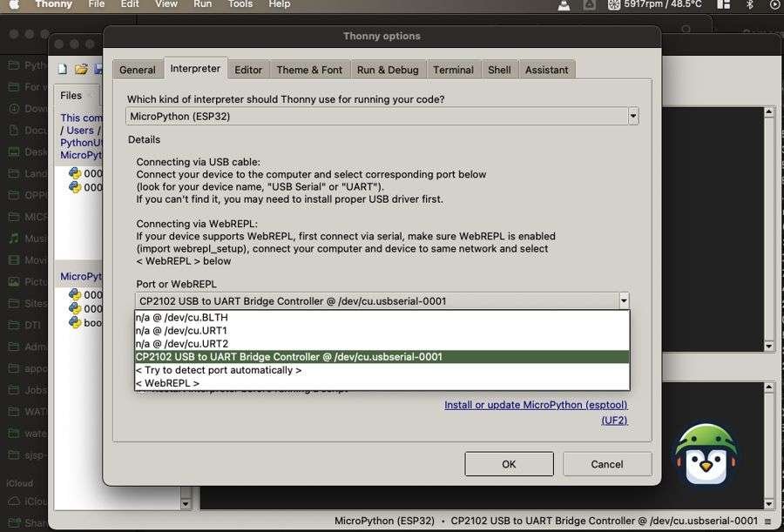The image size is (784, 532).
Task: Open the Help menu
Action: coord(280,4)
